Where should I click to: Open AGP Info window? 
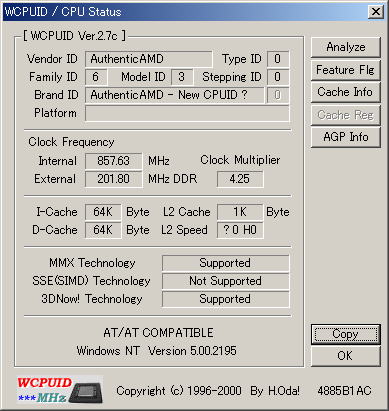(346, 137)
